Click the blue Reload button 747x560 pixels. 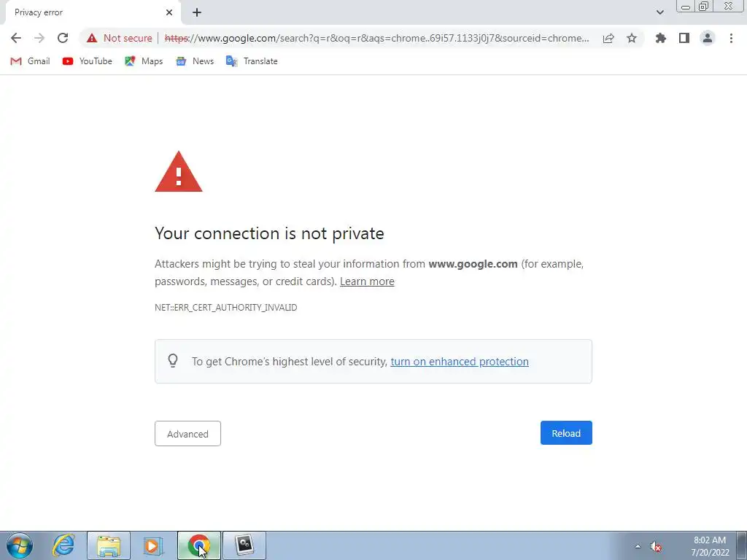pyautogui.click(x=566, y=433)
